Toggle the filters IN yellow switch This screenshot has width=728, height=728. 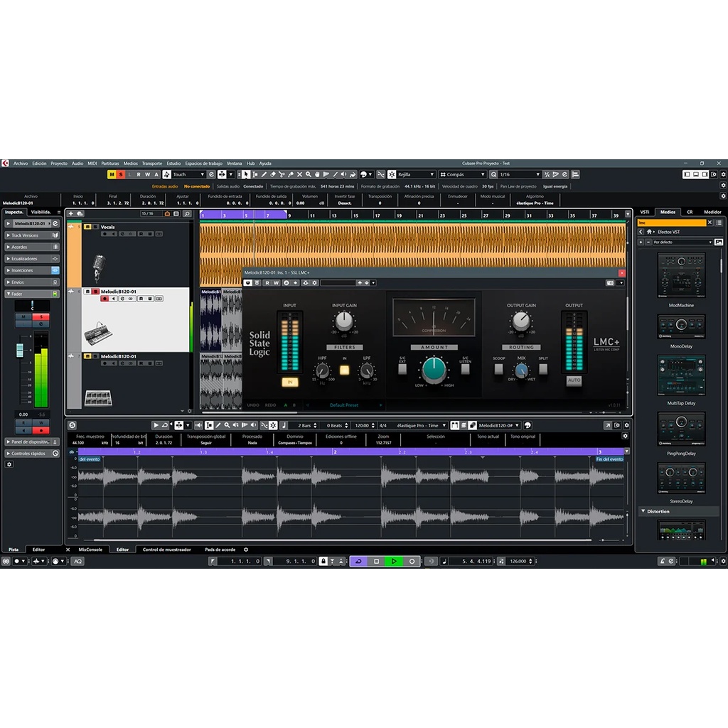click(x=345, y=370)
